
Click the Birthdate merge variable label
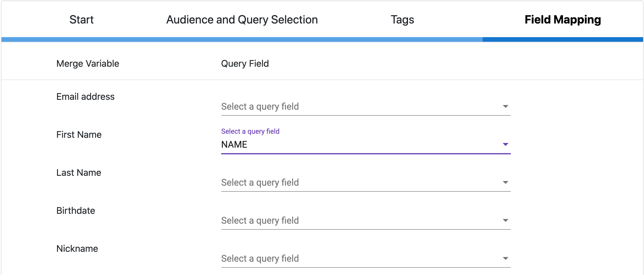pyautogui.click(x=76, y=211)
